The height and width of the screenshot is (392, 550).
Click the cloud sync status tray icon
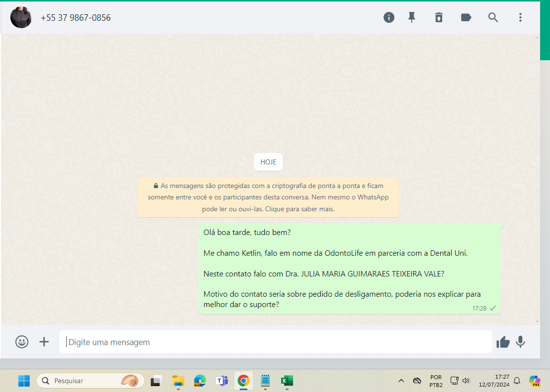pyautogui.click(x=417, y=381)
